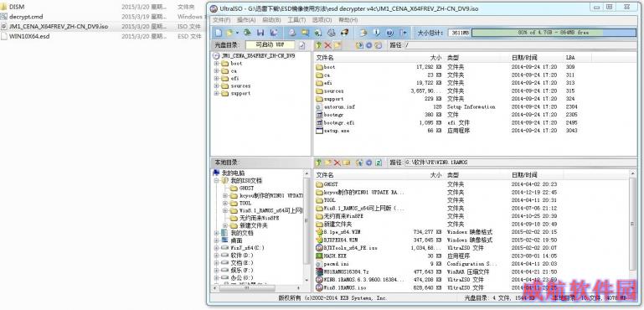644x310 pixels.
Task: Go up one level in the local pane
Action: [x=318, y=163]
